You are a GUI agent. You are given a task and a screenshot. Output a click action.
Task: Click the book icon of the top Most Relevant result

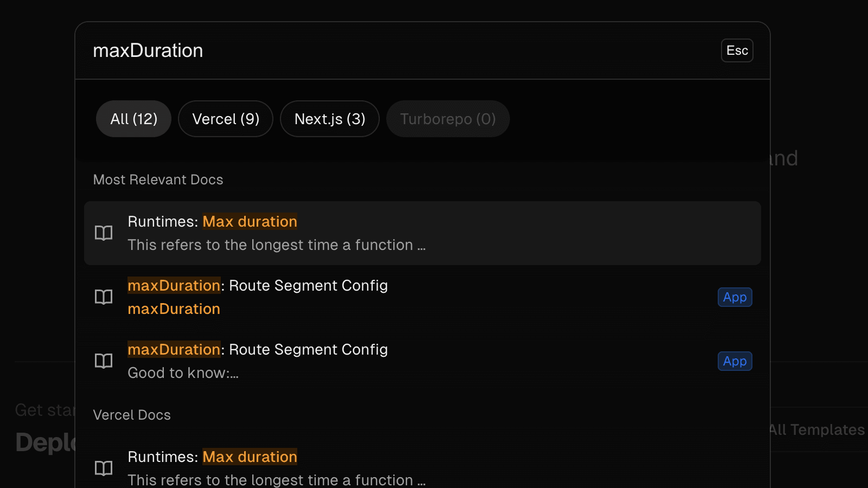tap(104, 233)
